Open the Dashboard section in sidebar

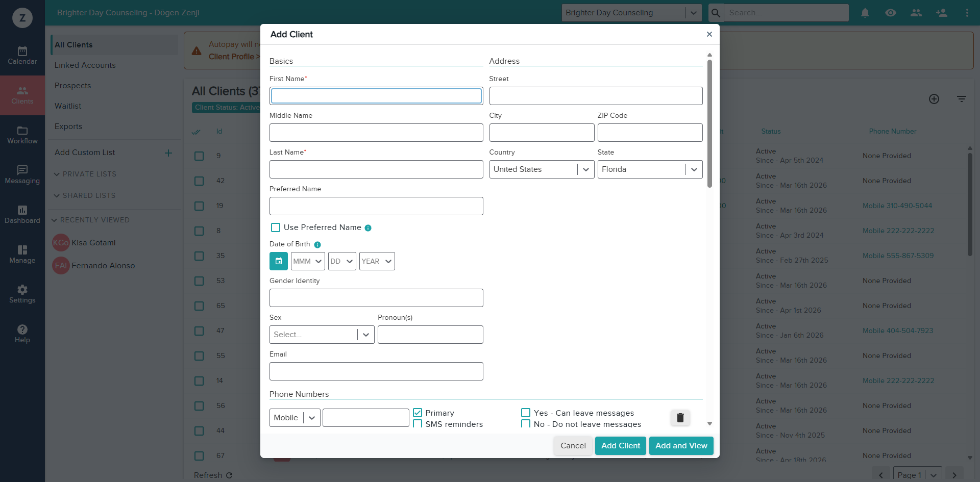tap(22, 215)
